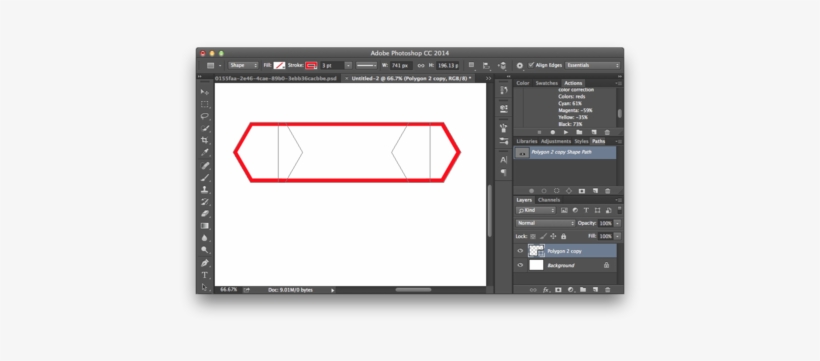This screenshot has height=361, width=820.
Task: Select the Dodge tool
Action: click(x=204, y=250)
